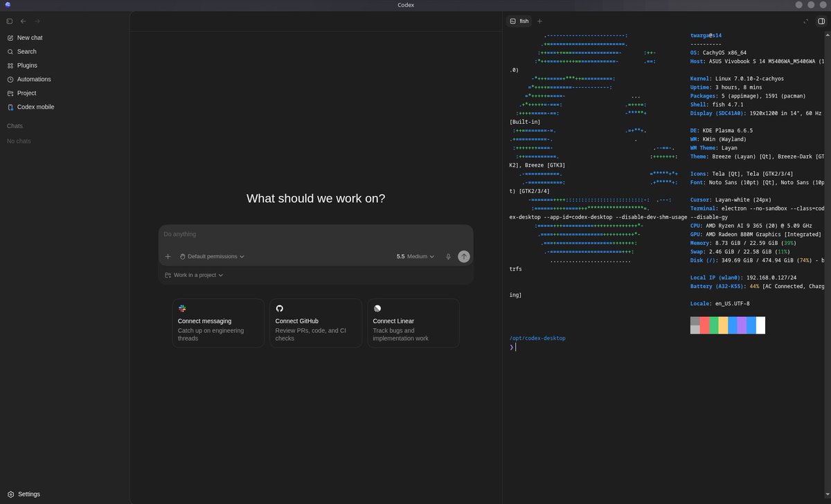The image size is (831, 504).
Task: Click the DE: KDE Plasma 6.6.5 line
Action: tap(722, 131)
